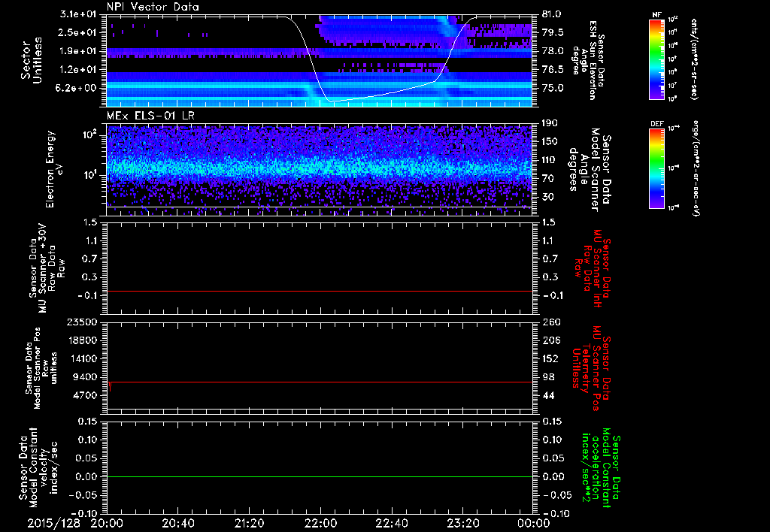Click the 110 scanner angle tick
Viewport: 770px width, 532px height.
tap(550, 160)
